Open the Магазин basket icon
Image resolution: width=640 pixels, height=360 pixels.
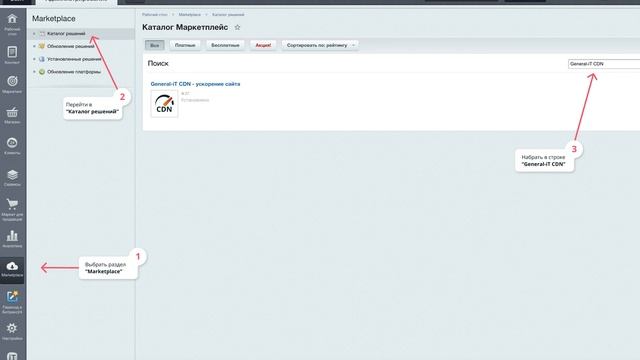click(x=12, y=112)
